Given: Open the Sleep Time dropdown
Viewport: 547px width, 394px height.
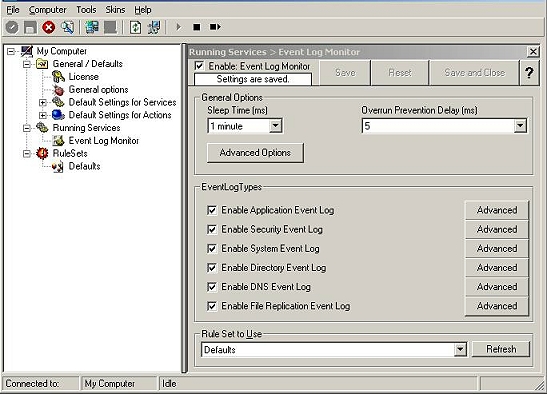Looking at the screenshot, I should (276, 126).
